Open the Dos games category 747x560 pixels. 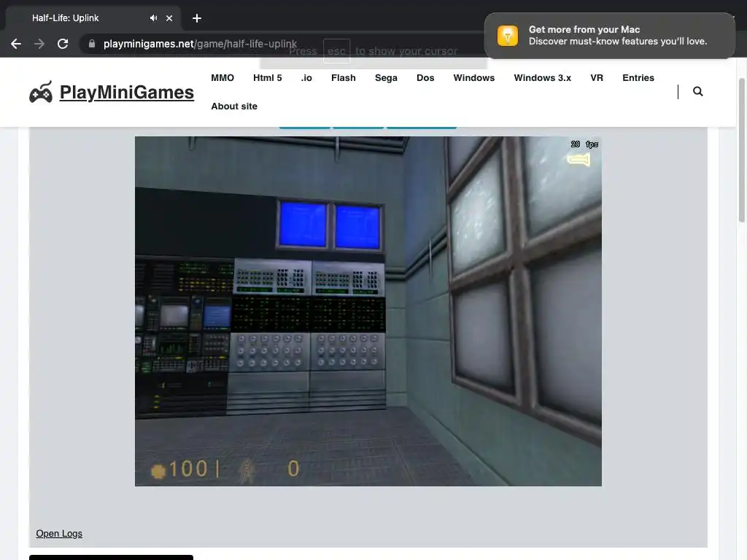[425, 77]
